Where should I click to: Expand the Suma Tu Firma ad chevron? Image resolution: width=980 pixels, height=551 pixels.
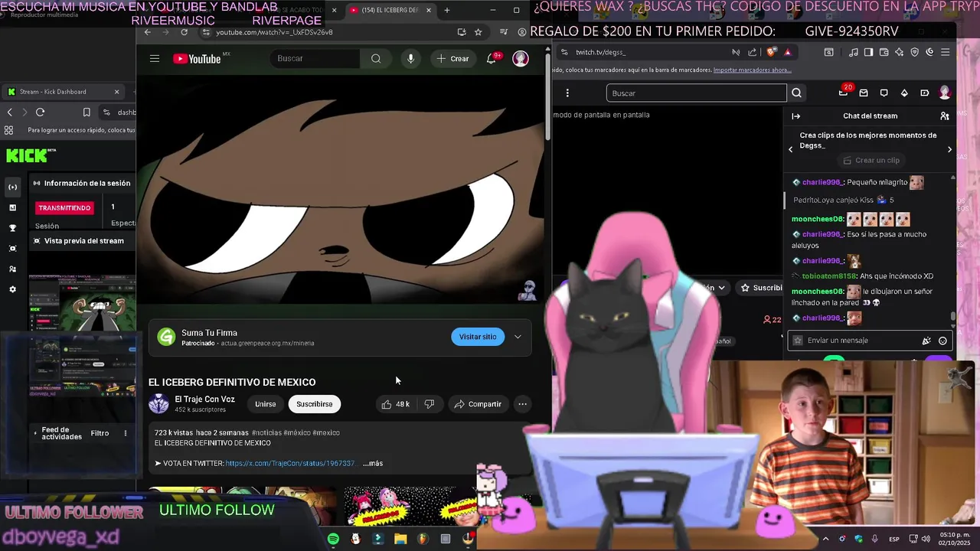tap(518, 337)
